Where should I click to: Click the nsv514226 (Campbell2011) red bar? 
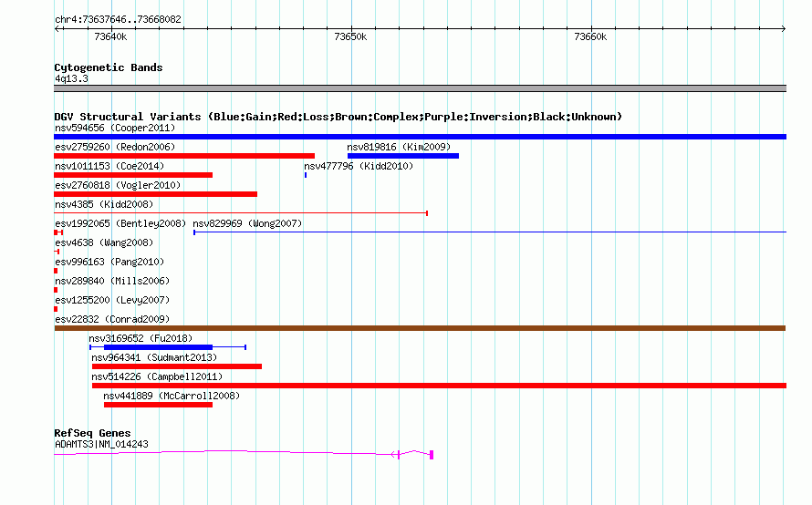click(x=439, y=386)
